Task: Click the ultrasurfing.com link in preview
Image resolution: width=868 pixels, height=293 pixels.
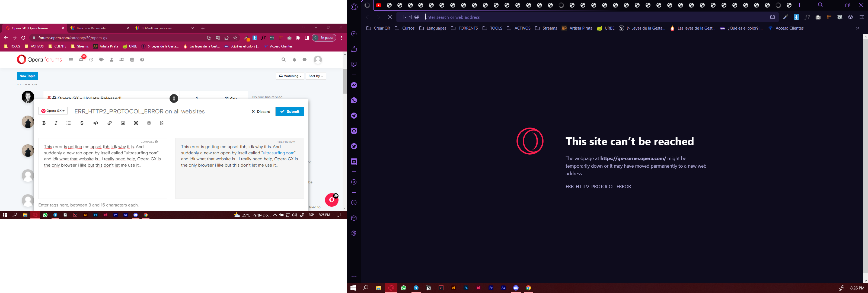Action: point(278,153)
